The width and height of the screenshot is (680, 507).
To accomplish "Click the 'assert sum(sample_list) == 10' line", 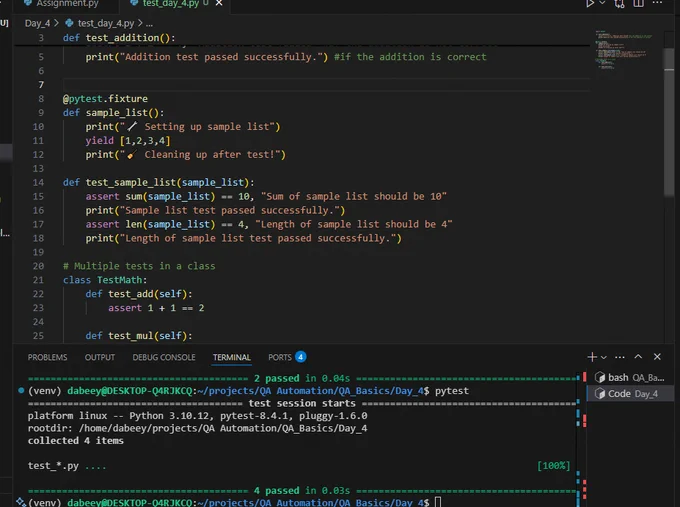I will click(266, 196).
